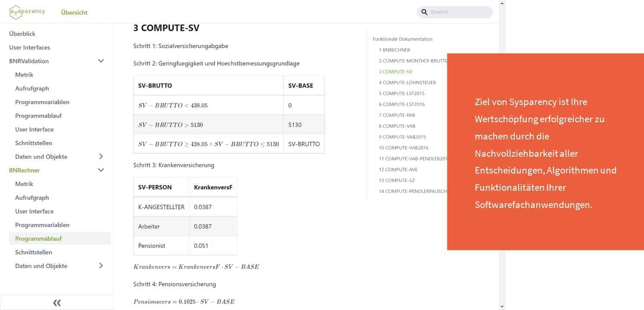The image size is (644, 310).
Task: Jump to 11 COMPUTE-VAB-PENDLER section
Action: click(413, 158)
